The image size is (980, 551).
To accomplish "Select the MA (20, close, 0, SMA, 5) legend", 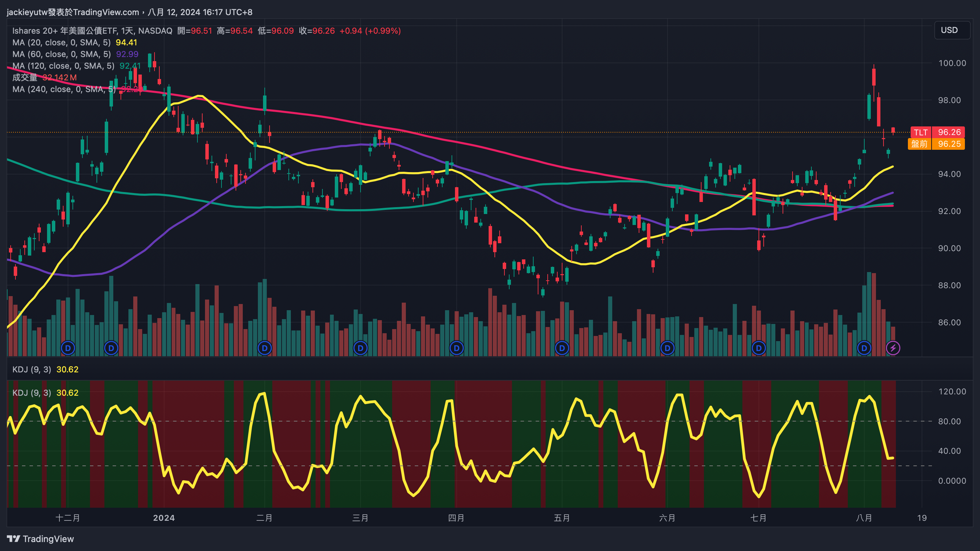I will click(x=61, y=43).
